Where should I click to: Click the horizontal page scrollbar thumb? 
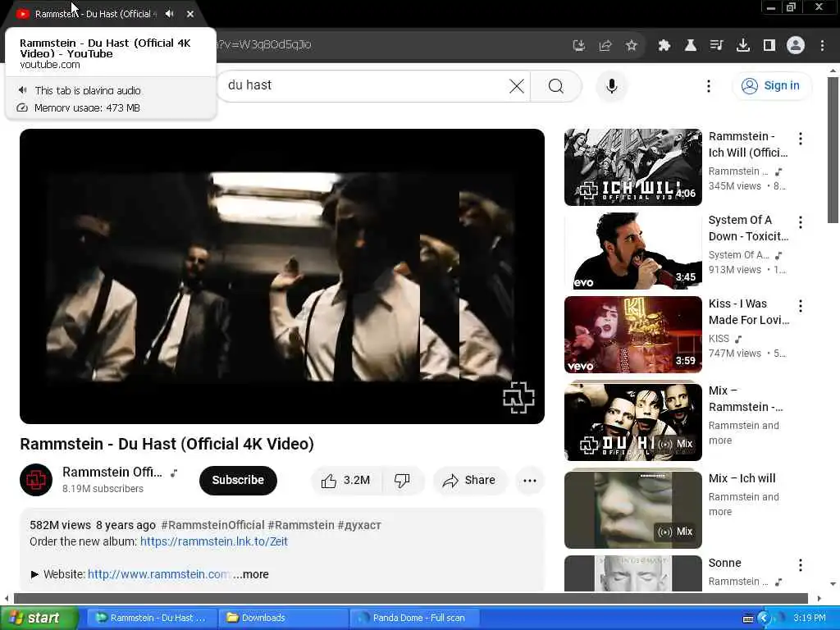[410, 598]
